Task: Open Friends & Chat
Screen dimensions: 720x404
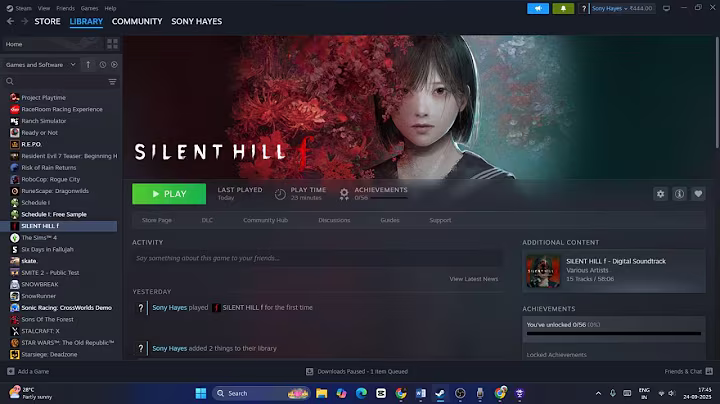Action: [688, 371]
